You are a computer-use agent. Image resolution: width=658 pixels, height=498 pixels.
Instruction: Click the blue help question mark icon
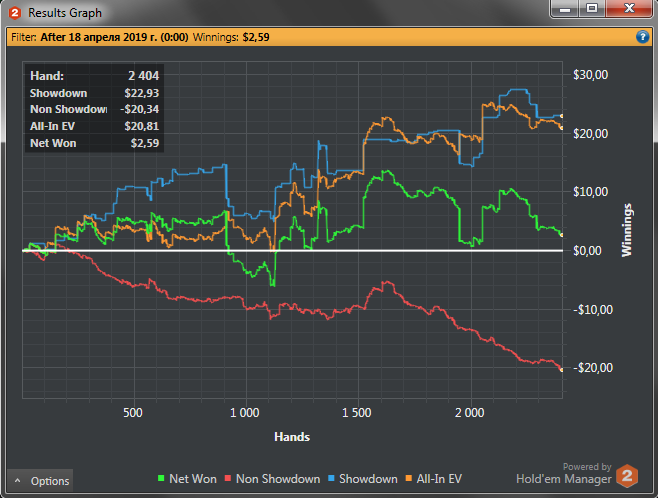click(642, 37)
